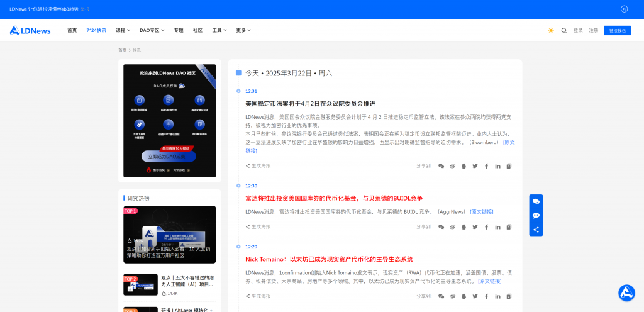Click the date heading 今天 • 2025年3月22日 • 周六

click(289, 74)
